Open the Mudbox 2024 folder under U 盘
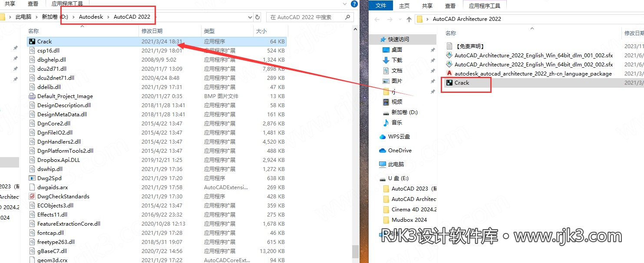This screenshot has height=263, width=644. click(406, 220)
